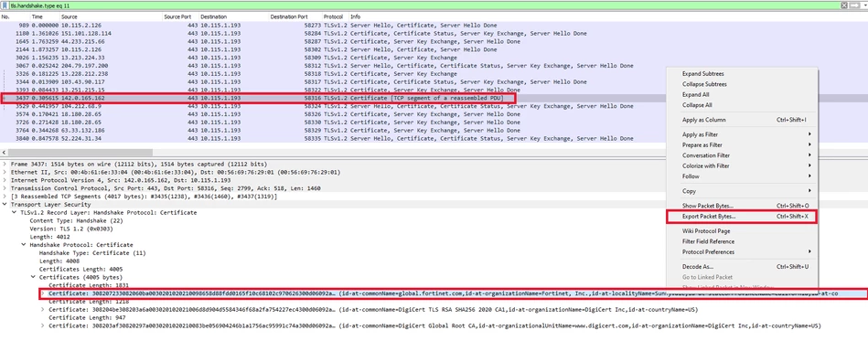Viewport: 868px width, 341px height.
Task: Expand the Ethernet II section
Action: pyautogui.click(x=5, y=172)
